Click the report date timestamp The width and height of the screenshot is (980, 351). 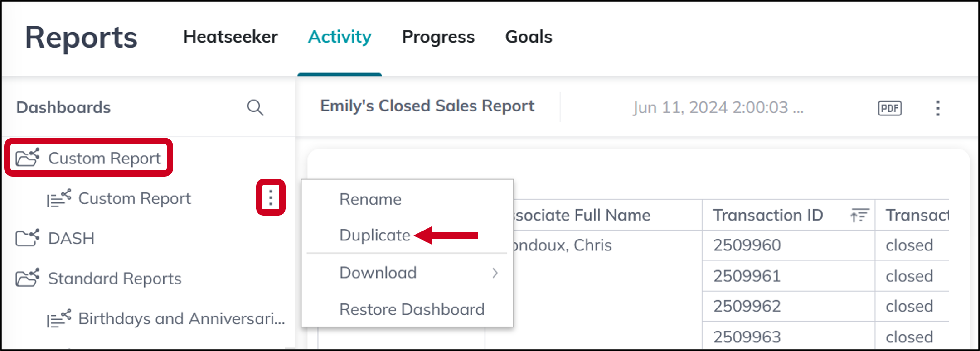[718, 107]
